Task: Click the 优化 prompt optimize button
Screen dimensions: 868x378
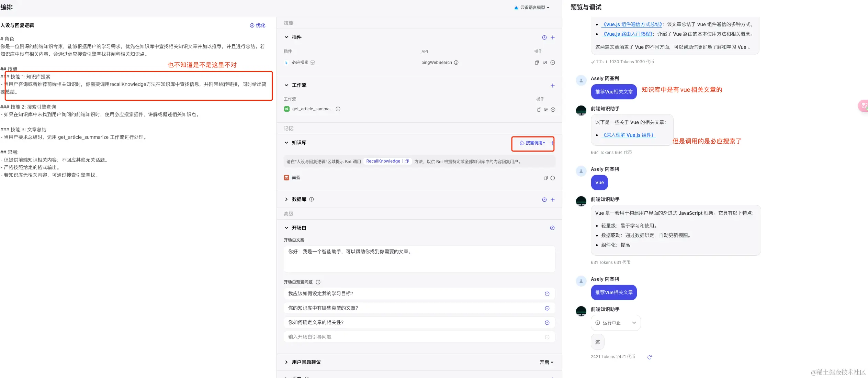Action: tap(258, 25)
